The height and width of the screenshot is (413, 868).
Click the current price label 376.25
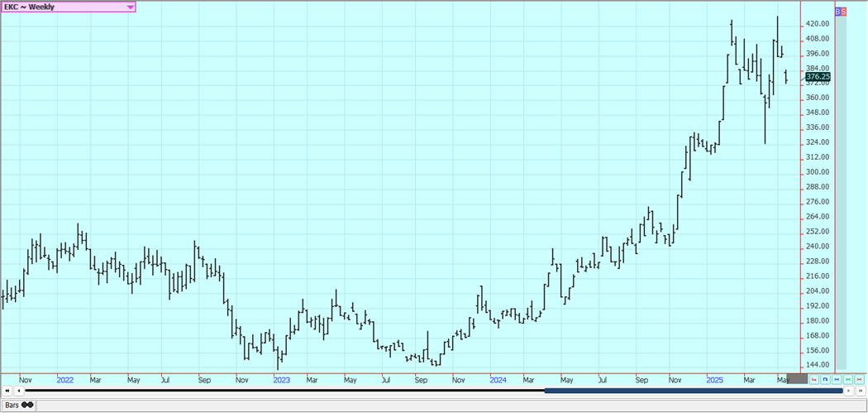coord(818,76)
